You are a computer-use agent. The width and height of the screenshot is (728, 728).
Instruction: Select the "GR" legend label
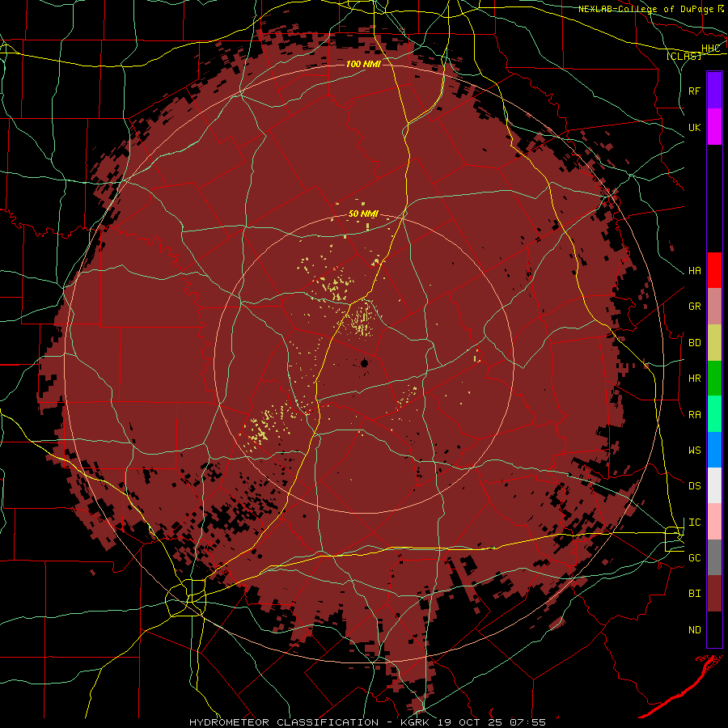(694, 307)
